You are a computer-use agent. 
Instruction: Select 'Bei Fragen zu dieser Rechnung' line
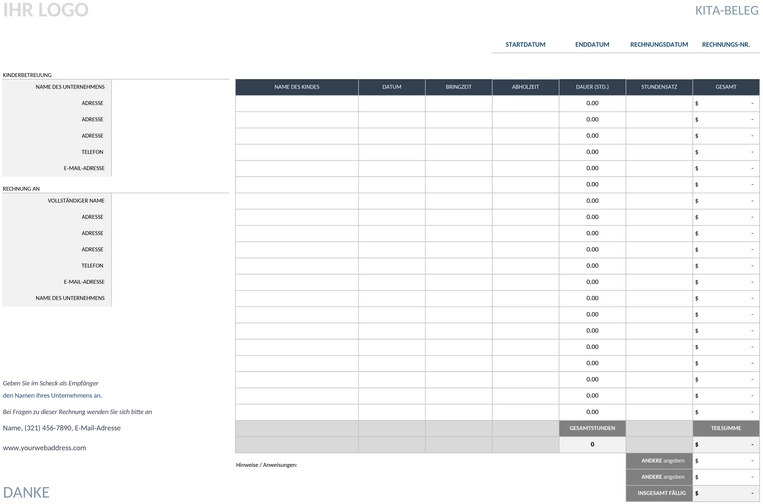coord(77,412)
